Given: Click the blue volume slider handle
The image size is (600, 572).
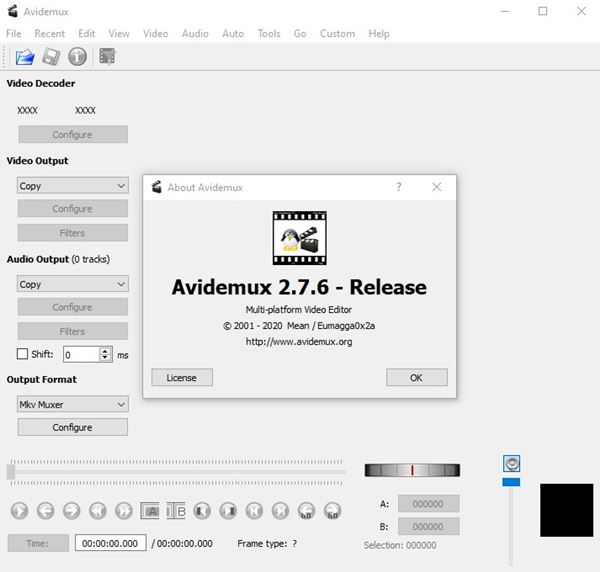Looking at the screenshot, I should click(511, 482).
